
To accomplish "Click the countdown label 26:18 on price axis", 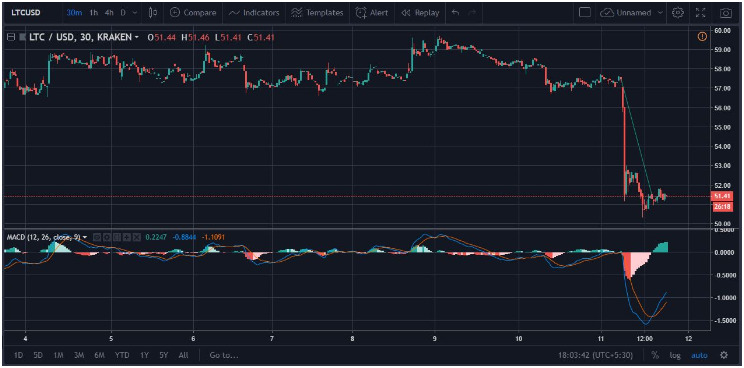I will click(722, 206).
